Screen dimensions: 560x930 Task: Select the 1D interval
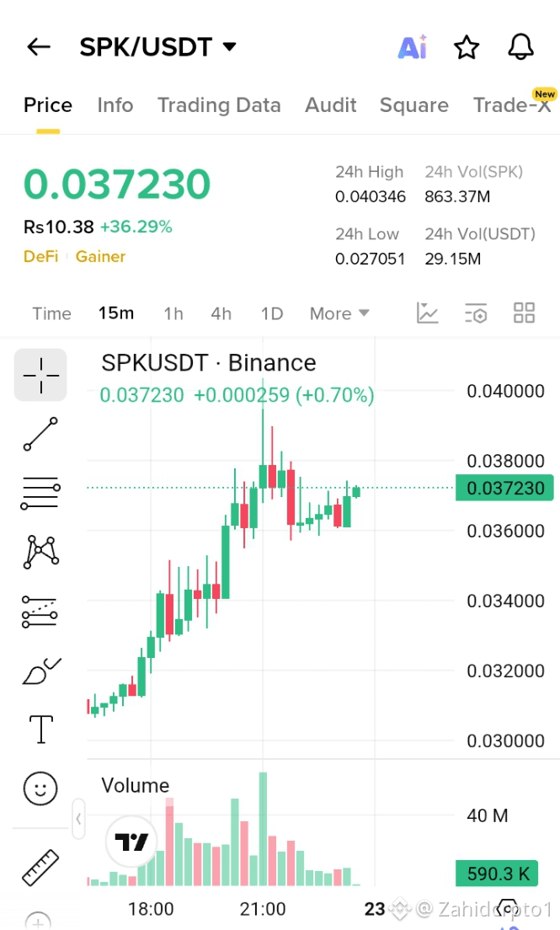coord(272,313)
